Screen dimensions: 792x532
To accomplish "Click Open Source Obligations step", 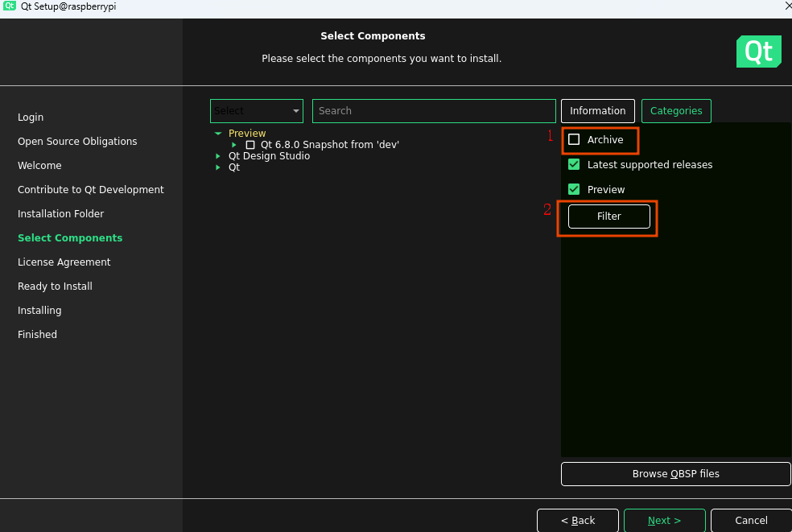I will pos(77,142).
